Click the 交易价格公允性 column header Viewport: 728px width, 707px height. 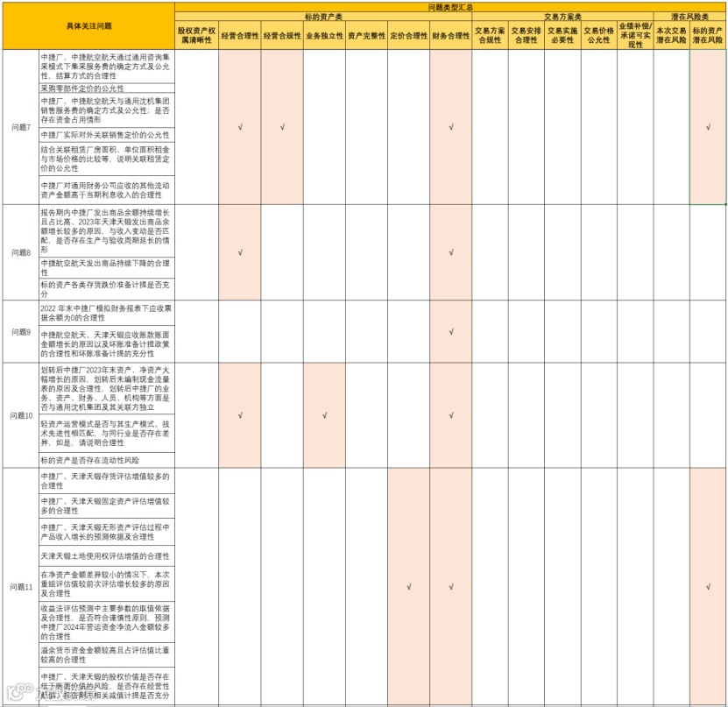[x=598, y=35]
